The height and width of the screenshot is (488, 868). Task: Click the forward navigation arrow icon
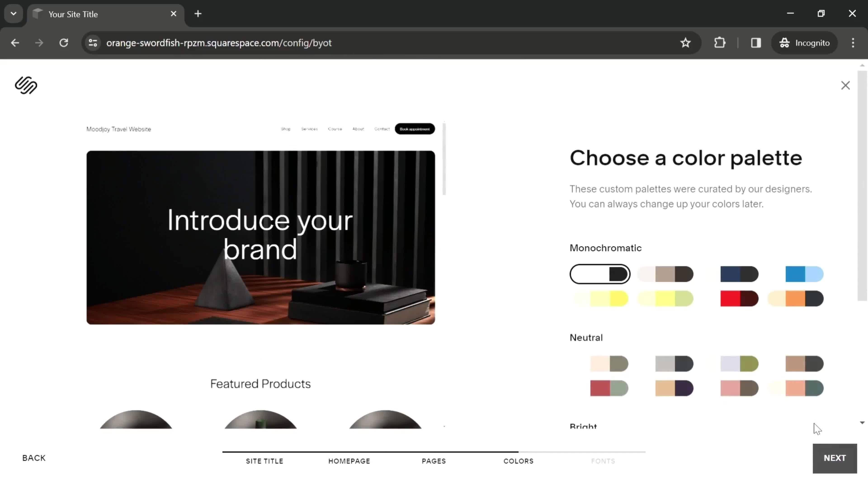(x=39, y=42)
